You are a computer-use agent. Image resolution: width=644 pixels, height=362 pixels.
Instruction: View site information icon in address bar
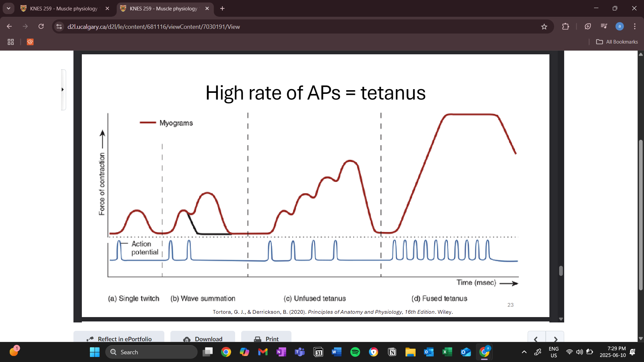59,26
